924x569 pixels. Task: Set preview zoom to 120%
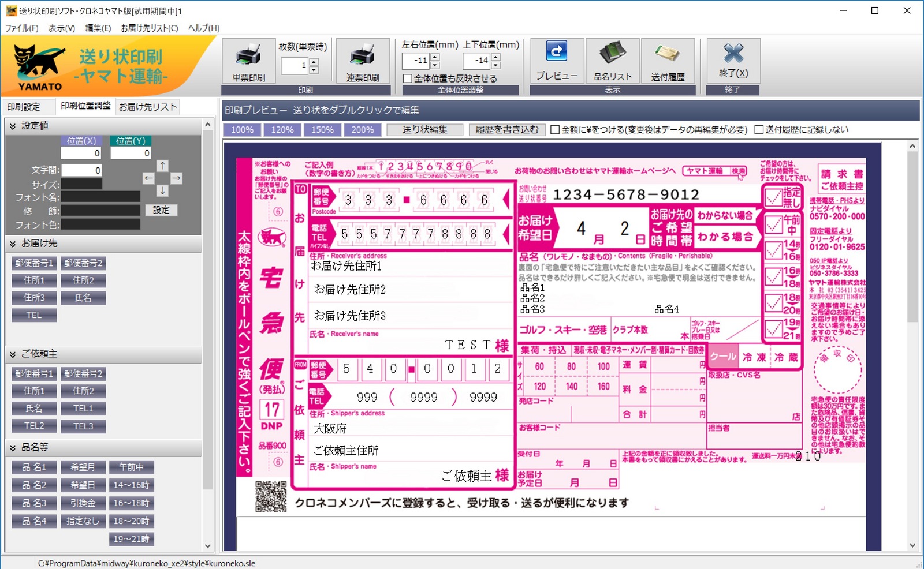(282, 130)
